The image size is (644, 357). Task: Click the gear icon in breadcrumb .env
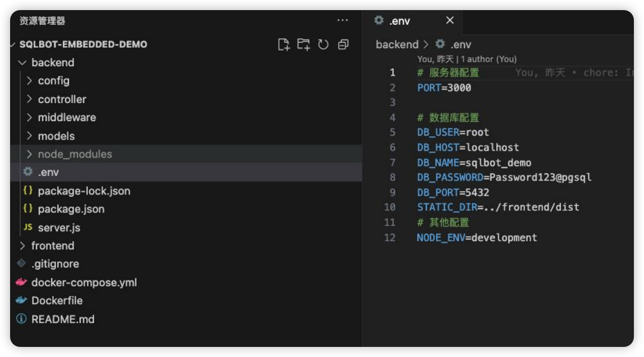coord(440,44)
